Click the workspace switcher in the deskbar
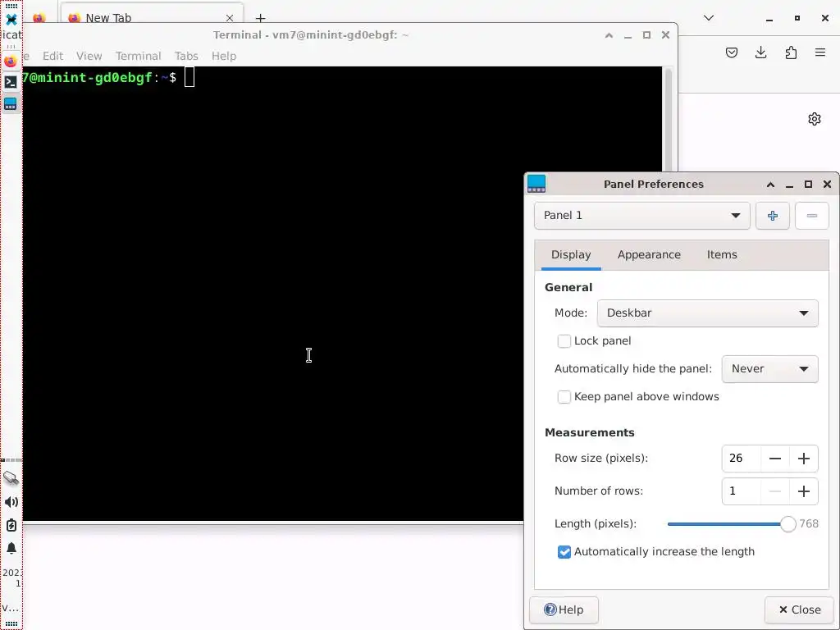Screen dimensions: 840x630 tap(11, 460)
